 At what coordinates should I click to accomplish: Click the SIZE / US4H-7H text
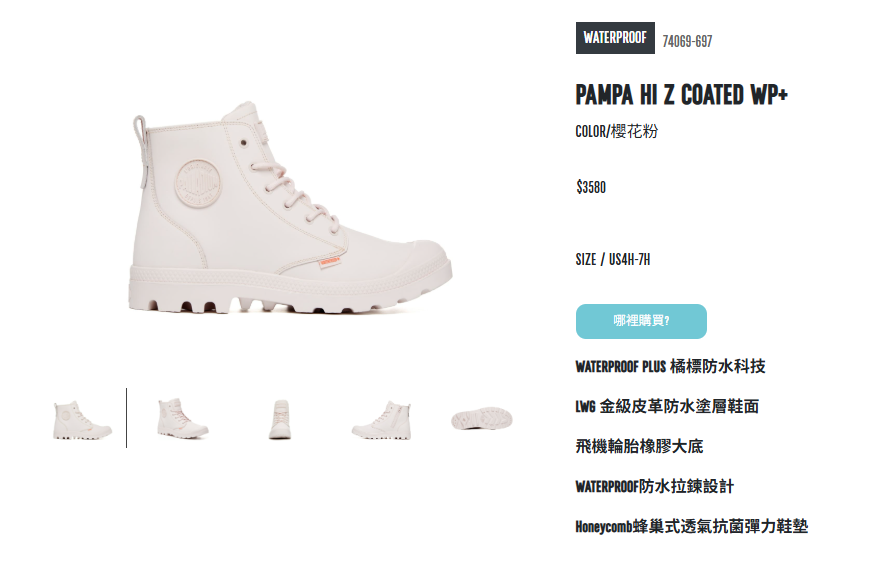tap(613, 259)
